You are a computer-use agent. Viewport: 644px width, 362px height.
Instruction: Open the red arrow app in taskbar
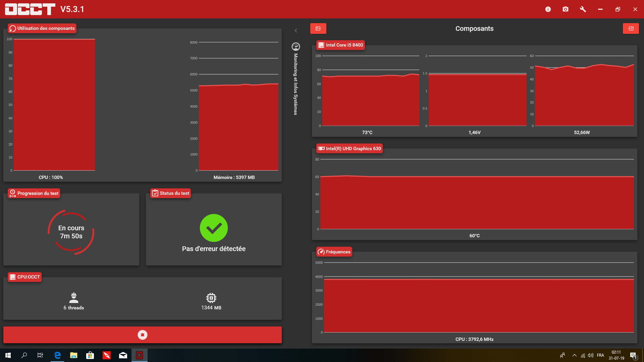tap(107, 355)
